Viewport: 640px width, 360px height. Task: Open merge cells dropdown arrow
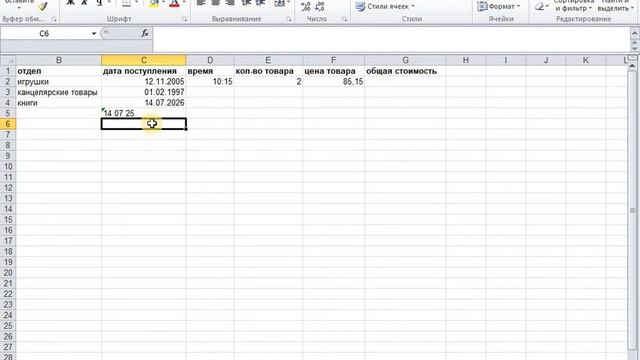tap(288, 3)
